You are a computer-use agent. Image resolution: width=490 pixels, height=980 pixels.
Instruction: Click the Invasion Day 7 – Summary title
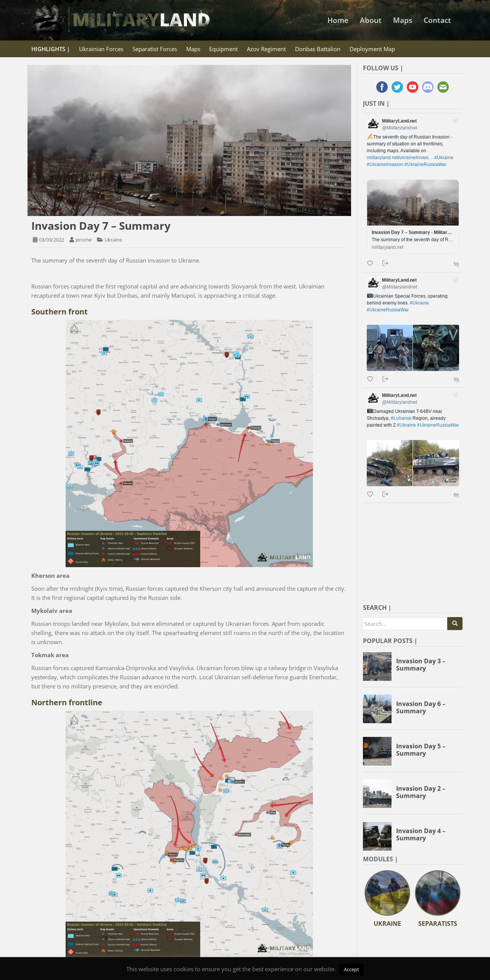click(101, 226)
